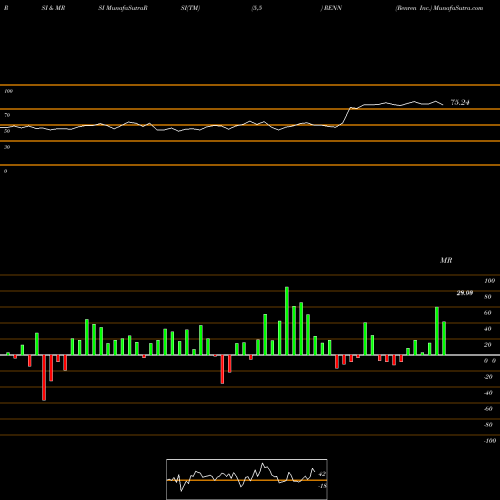Click the 42 value in the mini chart

tap(322, 474)
